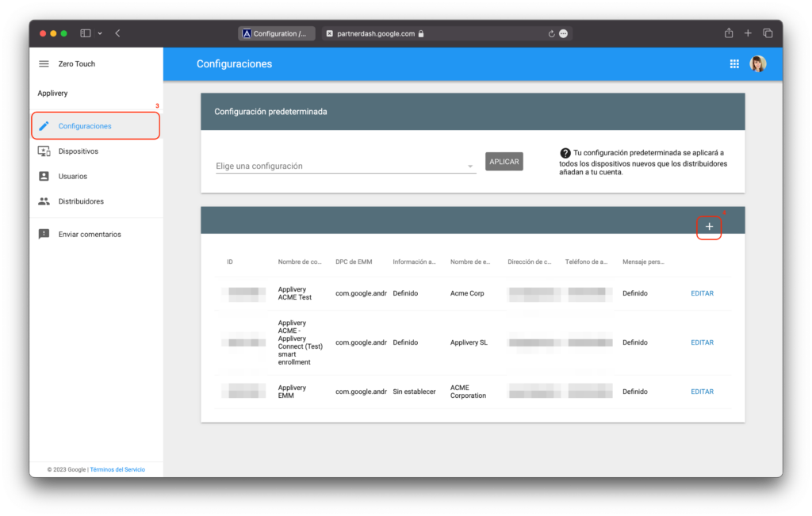Screen dimensions: 812x516
Task: Open the account profile avatar
Action: [x=757, y=63]
